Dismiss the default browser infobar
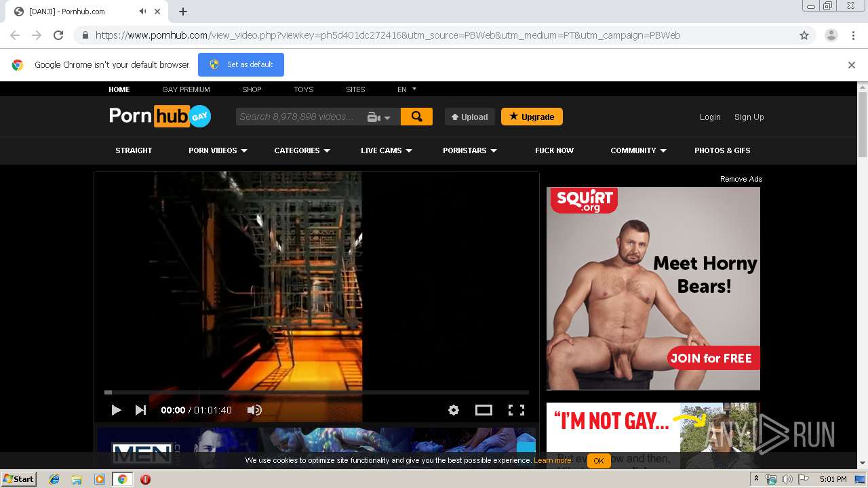 click(852, 65)
